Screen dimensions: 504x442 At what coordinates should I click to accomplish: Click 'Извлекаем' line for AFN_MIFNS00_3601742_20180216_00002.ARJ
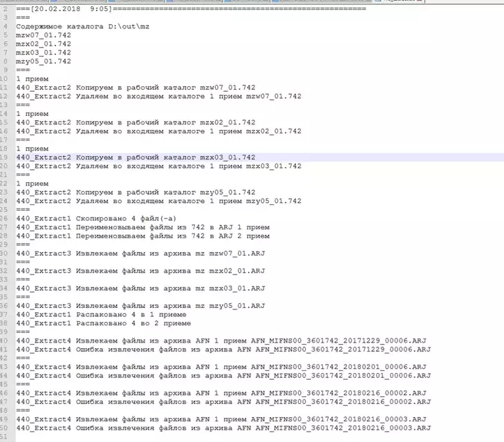click(221, 393)
